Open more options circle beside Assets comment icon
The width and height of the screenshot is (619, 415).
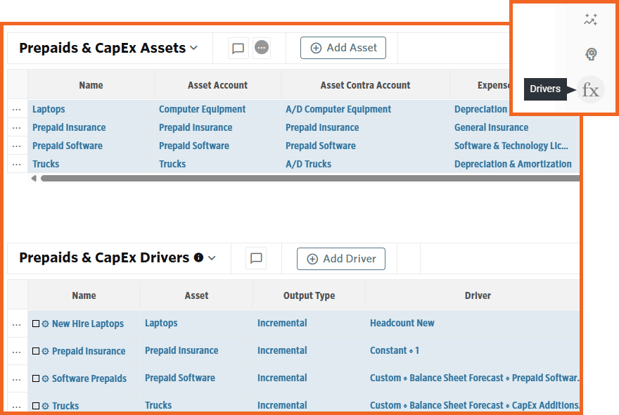[x=262, y=48]
